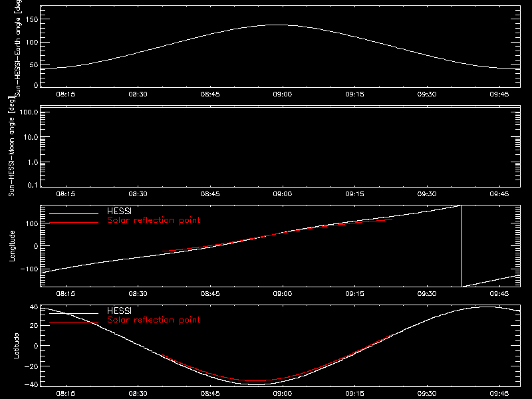Click red legend line in Longitude plot
Screen dimensions: 532x399
point(74,223)
